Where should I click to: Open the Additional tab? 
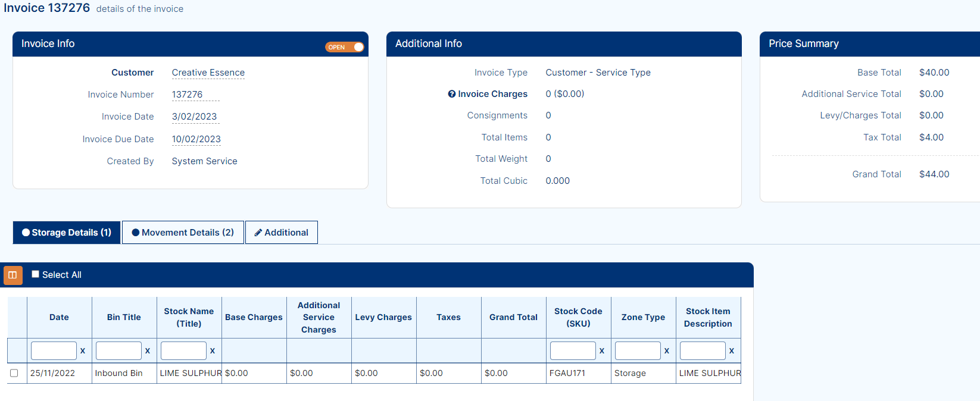[282, 233]
